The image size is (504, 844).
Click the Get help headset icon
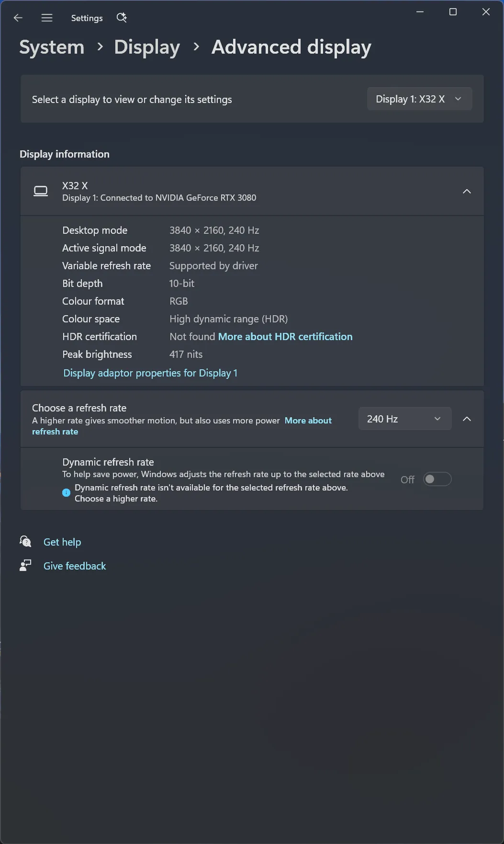pyautogui.click(x=25, y=542)
